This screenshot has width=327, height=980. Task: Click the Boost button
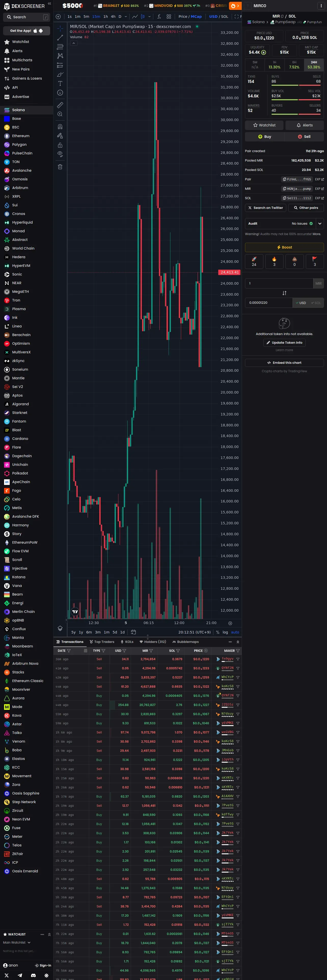coord(284,247)
